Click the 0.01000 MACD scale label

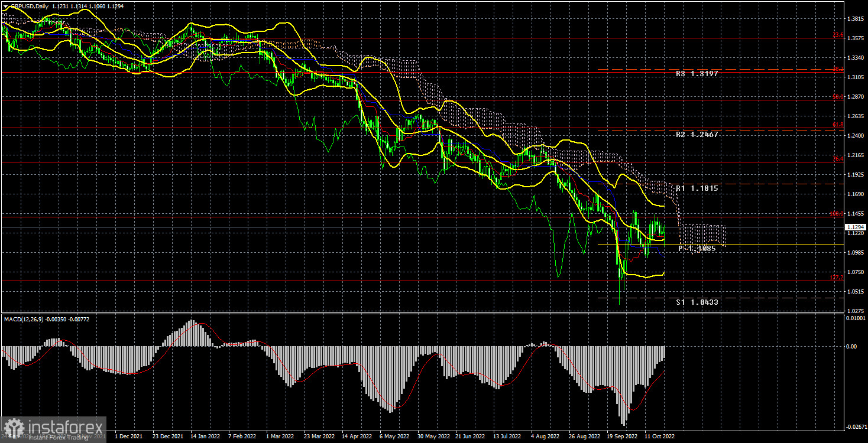coord(856,319)
